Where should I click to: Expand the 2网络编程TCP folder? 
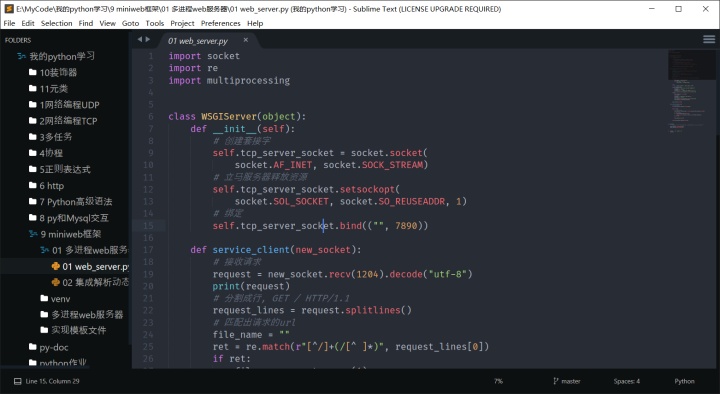point(63,121)
